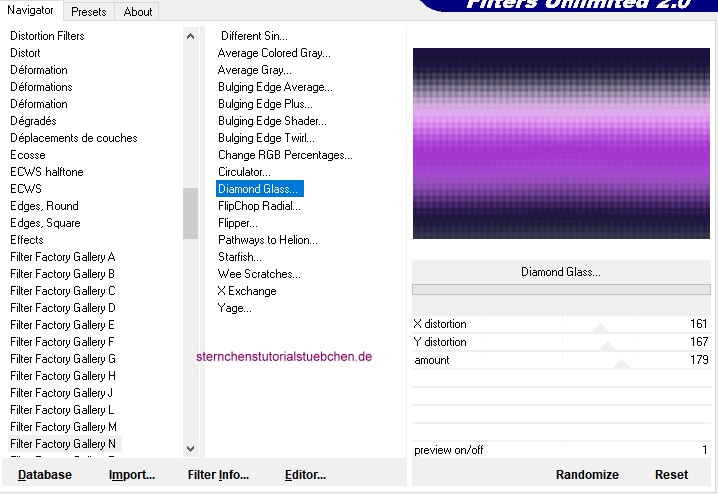
Task: Click the category list scroll-up arrow
Action: tap(190, 36)
